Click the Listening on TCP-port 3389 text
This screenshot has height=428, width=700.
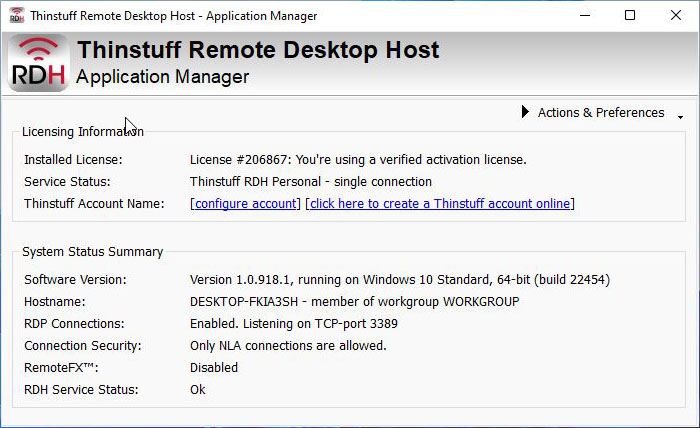320,324
